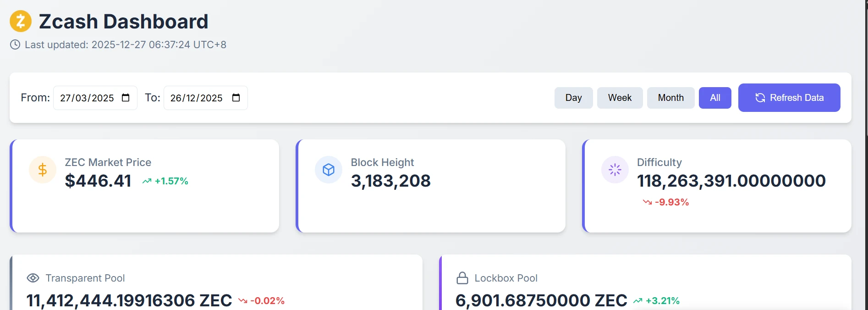Screen dimensions: 868x310
Task: Click the Difficulty label
Action: (x=659, y=162)
